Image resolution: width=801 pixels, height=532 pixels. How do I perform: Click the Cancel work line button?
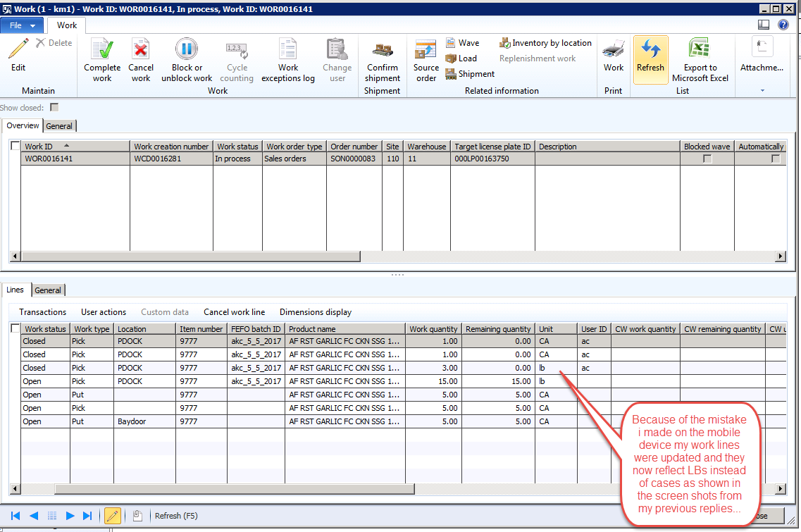tap(234, 312)
